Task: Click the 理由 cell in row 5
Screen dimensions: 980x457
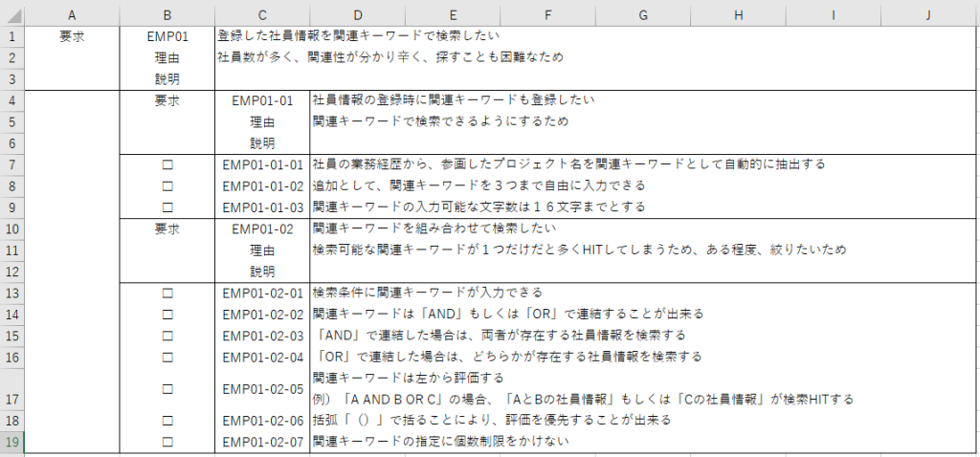Action: tap(262, 122)
